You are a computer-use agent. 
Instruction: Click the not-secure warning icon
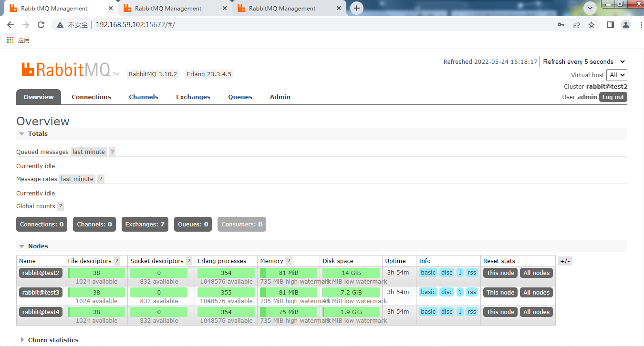pyautogui.click(x=60, y=25)
